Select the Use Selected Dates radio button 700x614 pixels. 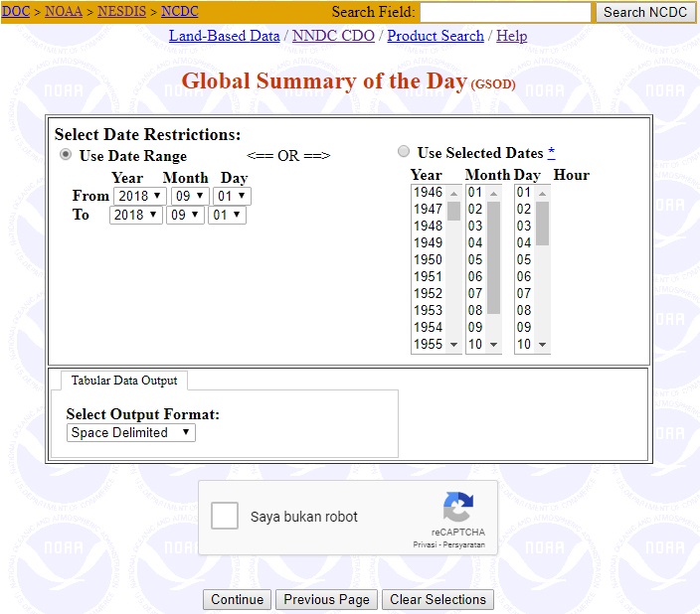pyautogui.click(x=404, y=152)
